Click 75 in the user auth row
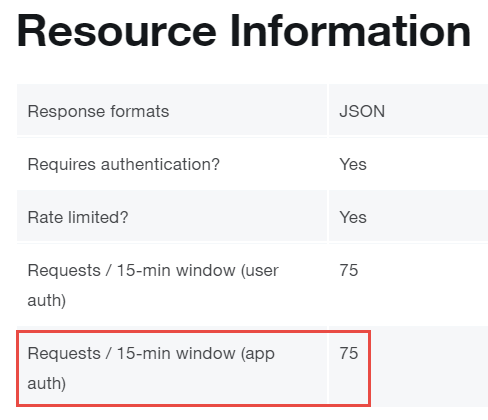 [x=349, y=270]
